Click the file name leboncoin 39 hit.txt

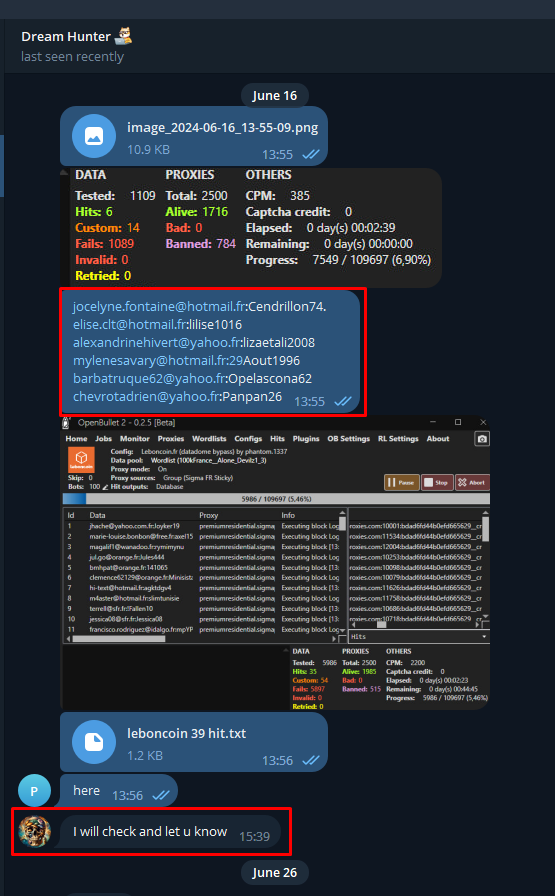click(186, 733)
